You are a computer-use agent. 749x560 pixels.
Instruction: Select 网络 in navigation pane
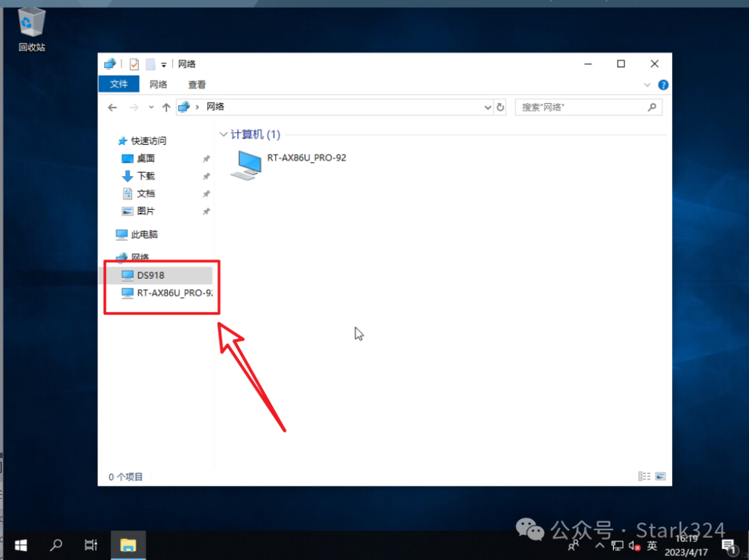pyautogui.click(x=132, y=257)
